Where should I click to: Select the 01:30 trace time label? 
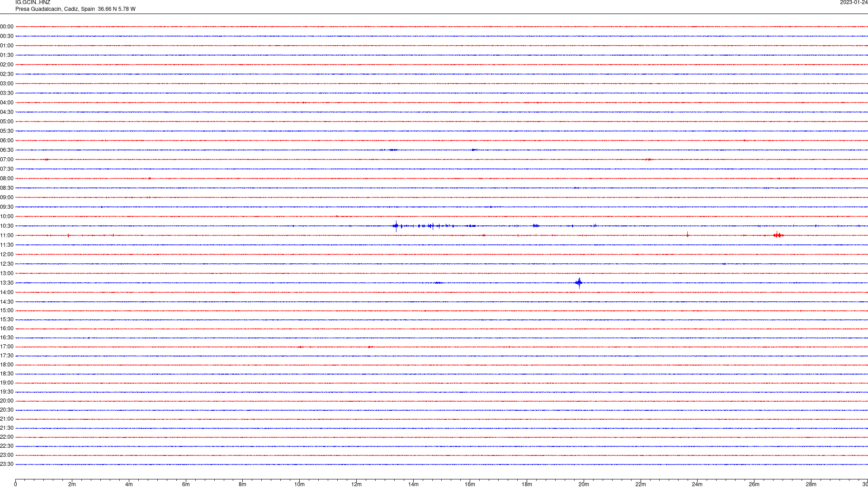tap(7, 55)
